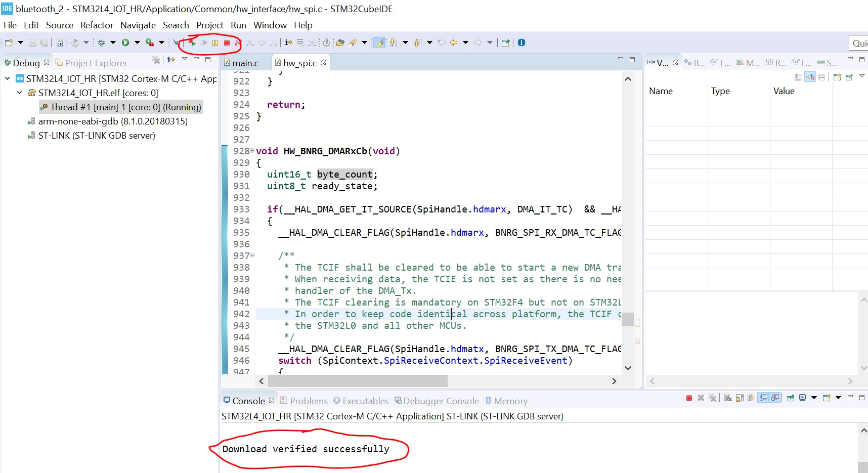Click the Step Into icon

(250, 43)
